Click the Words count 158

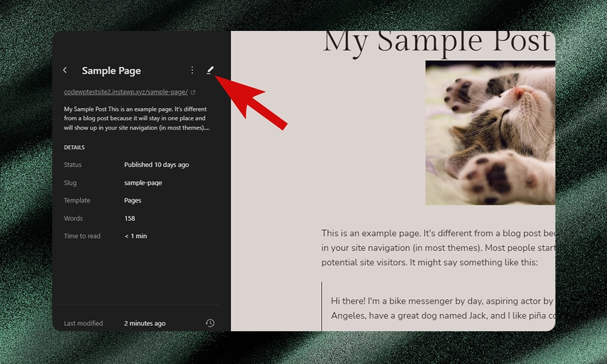pyautogui.click(x=129, y=218)
